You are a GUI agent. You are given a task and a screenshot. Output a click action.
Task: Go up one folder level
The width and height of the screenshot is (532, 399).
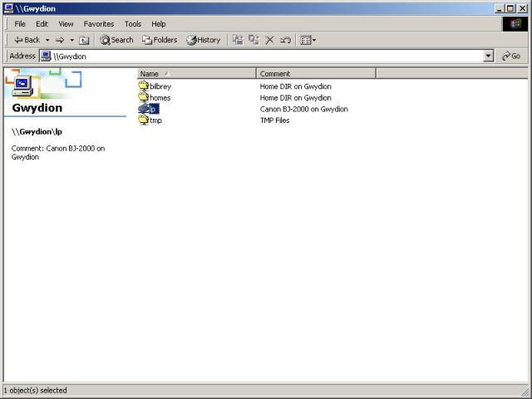click(x=84, y=40)
